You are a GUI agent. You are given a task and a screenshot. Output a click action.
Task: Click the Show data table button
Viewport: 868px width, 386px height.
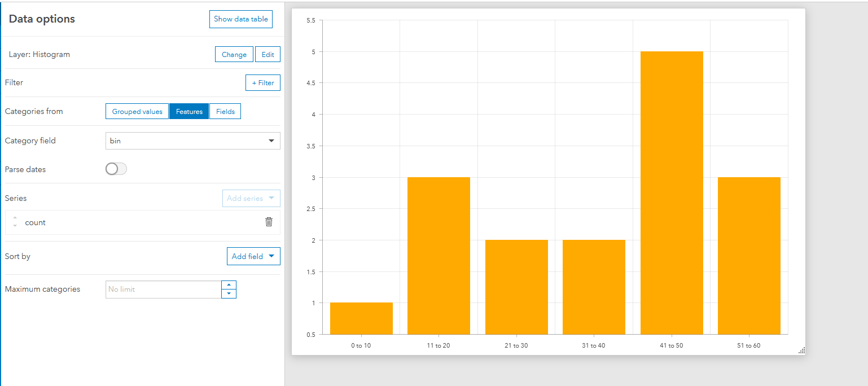(240, 19)
